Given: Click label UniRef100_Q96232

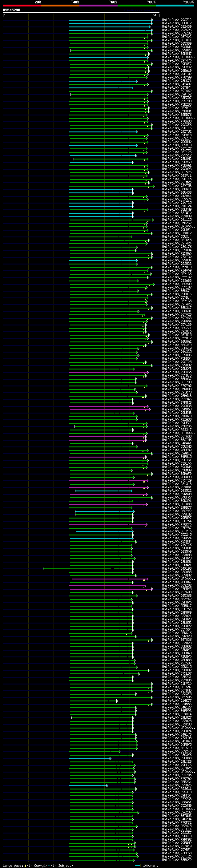Looking at the screenshot, I should pyautogui.click(x=177, y=812).
